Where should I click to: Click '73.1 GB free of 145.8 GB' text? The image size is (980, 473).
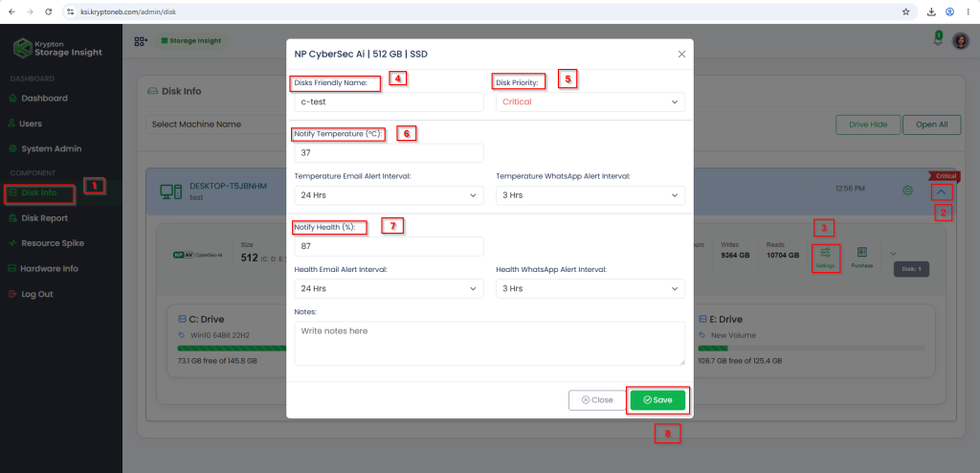tap(217, 361)
